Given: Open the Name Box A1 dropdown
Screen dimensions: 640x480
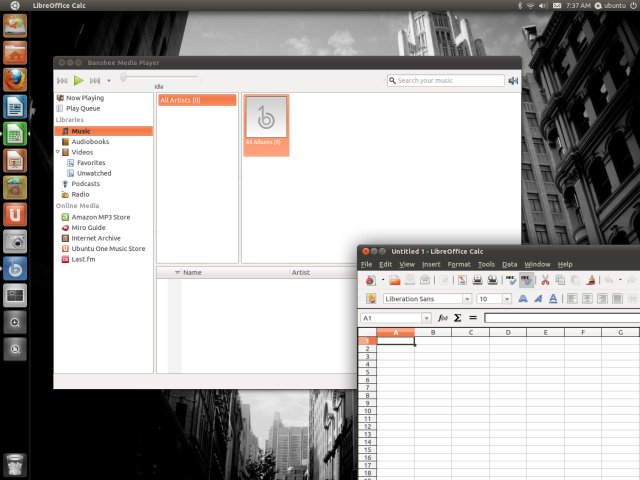Looking at the screenshot, I should click(426, 318).
